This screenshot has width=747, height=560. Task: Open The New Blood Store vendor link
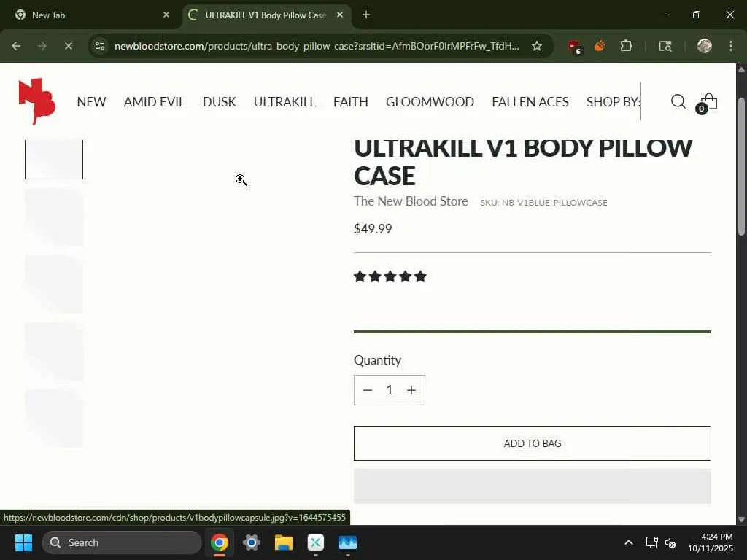[x=411, y=201]
